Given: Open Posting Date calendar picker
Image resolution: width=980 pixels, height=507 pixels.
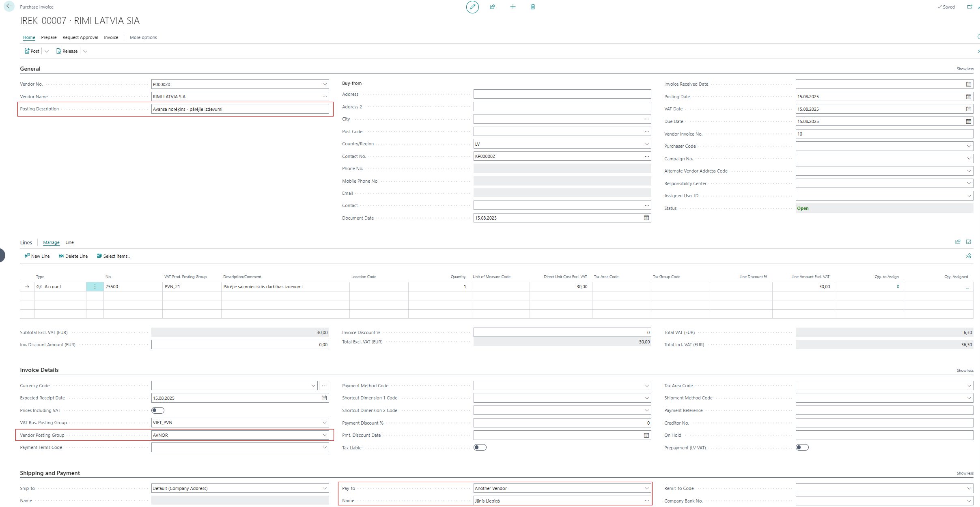Looking at the screenshot, I should pos(969,97).
